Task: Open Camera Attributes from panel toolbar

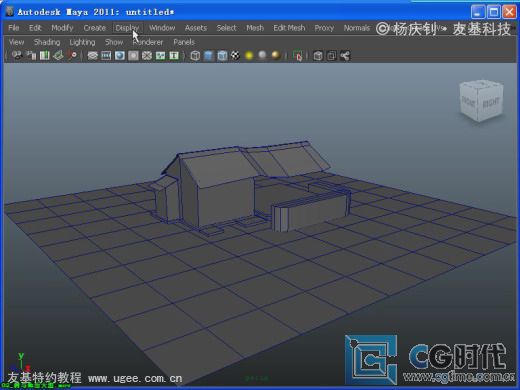Action: (31, 55)
